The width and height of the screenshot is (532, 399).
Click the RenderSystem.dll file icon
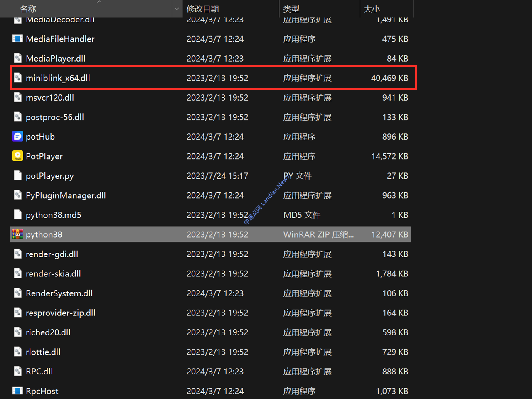pos(17,293)
